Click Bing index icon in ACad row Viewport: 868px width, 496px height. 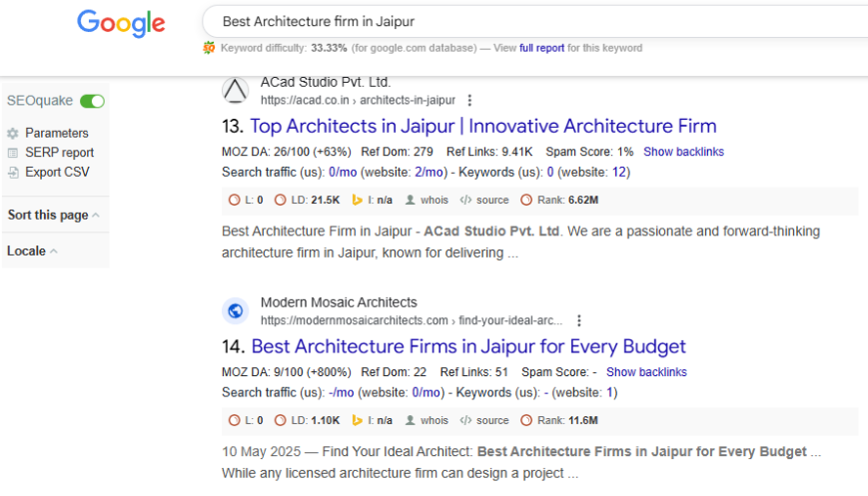point(357,201)
